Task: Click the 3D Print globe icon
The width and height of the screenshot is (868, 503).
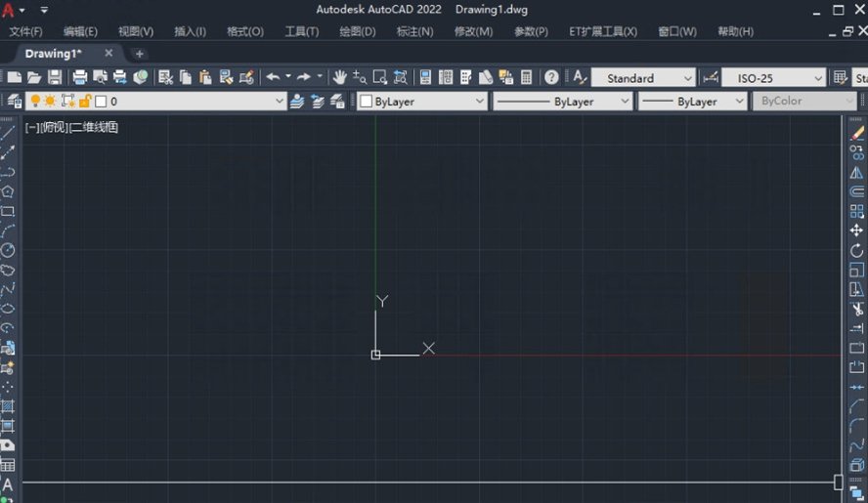Action: click(x=141, y=77)
